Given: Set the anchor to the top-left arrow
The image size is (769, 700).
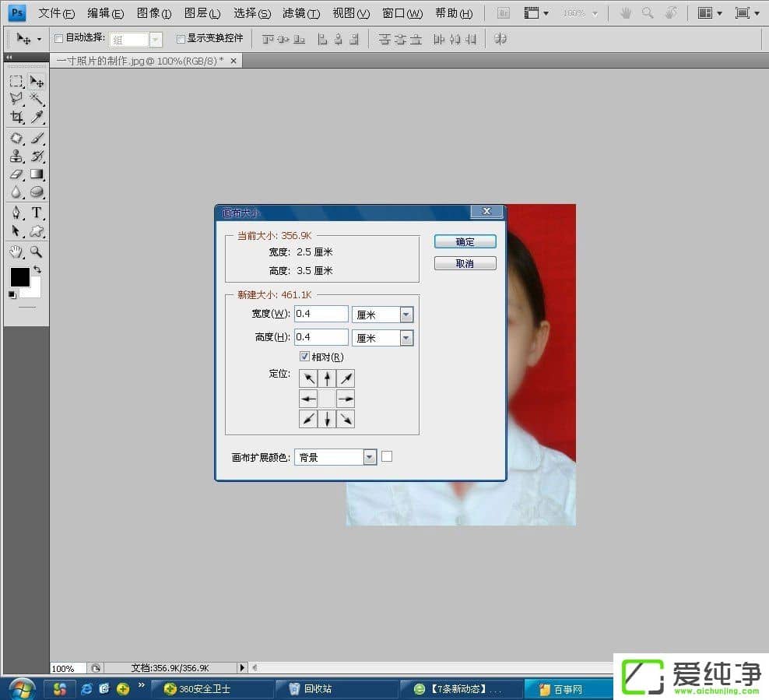Looking at the screenshot, I should coord(308,378).
